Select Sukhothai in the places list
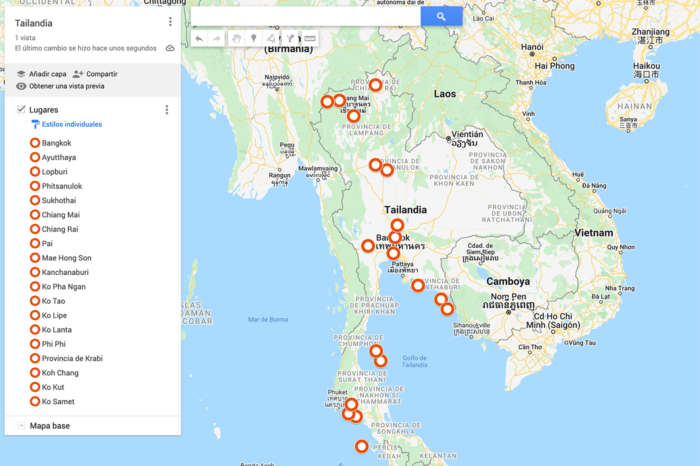This screenshot has height=466, width=700. pos(59,200)
